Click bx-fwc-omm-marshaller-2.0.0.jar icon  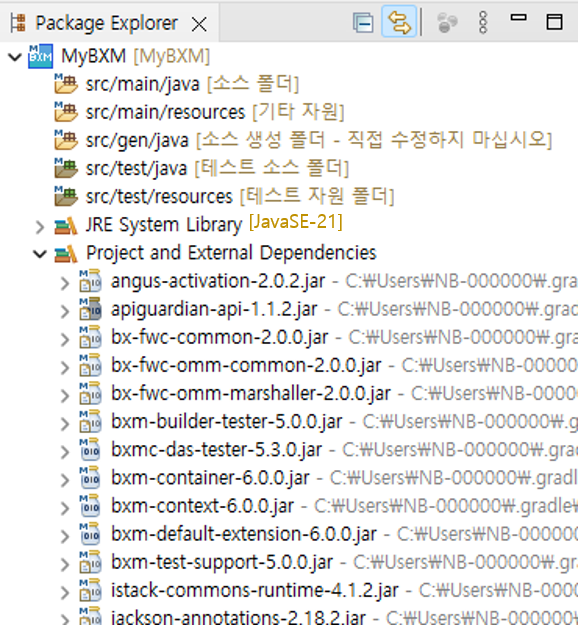(x=90, y=393)
